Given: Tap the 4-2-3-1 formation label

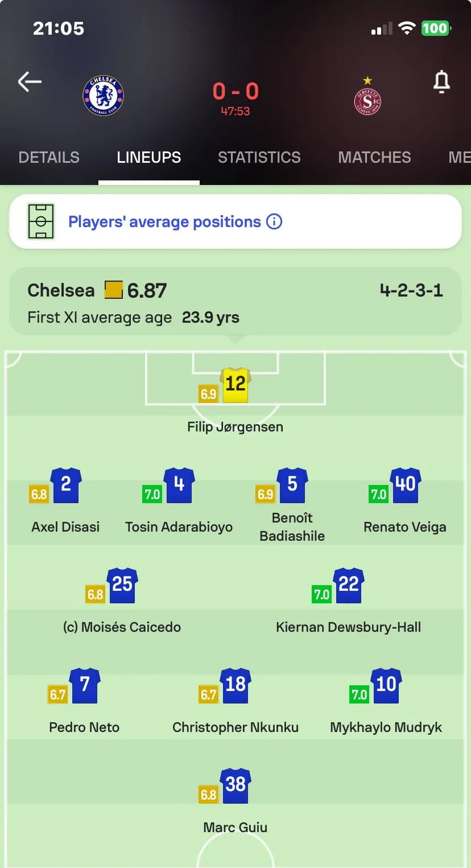Looking at the screenshot, I should tap(411, 291).
